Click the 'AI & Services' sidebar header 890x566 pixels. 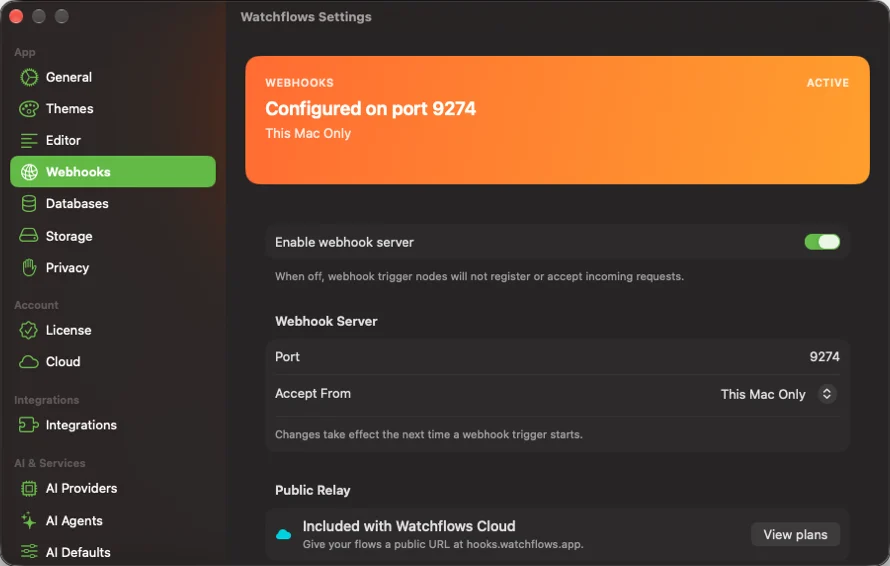pos(49,463)
